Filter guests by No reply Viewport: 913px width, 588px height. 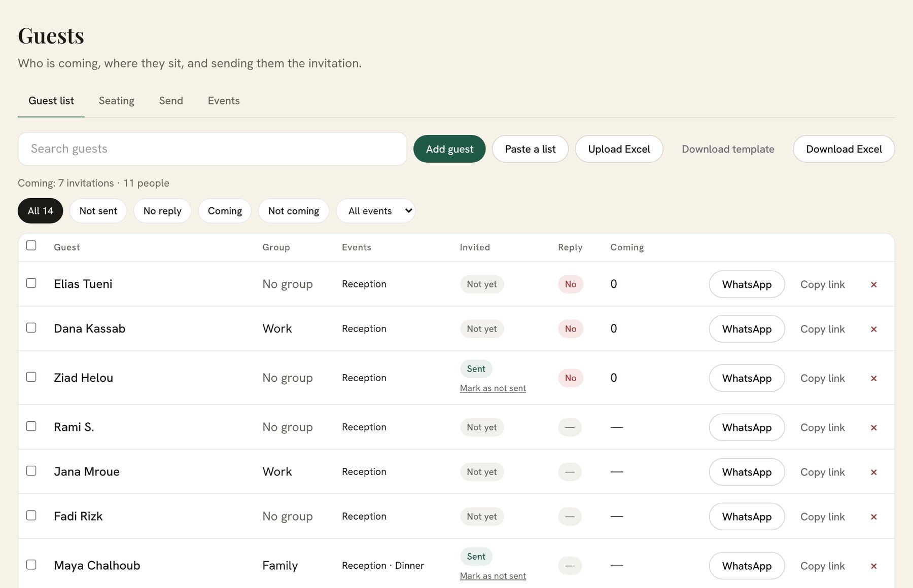pyautogui.click(x=162, y=211)
